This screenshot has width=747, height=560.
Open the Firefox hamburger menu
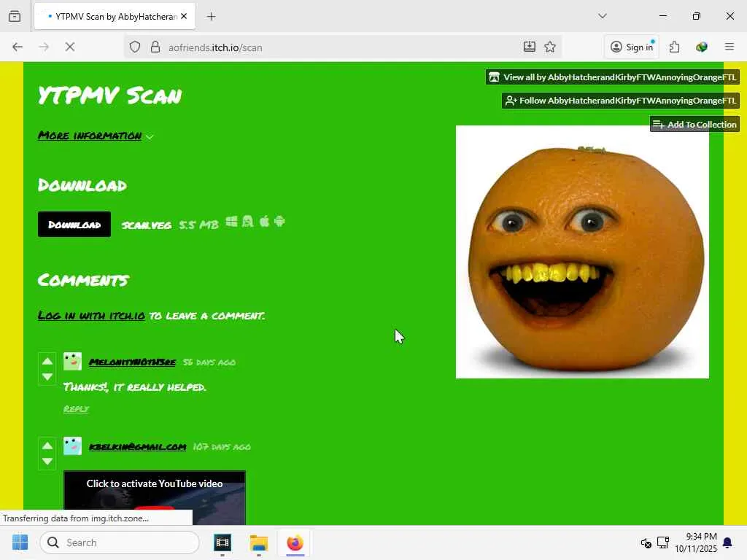point(729,47)
